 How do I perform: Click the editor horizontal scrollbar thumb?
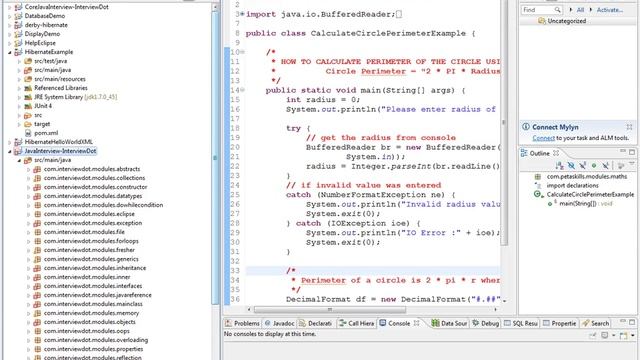330,310
